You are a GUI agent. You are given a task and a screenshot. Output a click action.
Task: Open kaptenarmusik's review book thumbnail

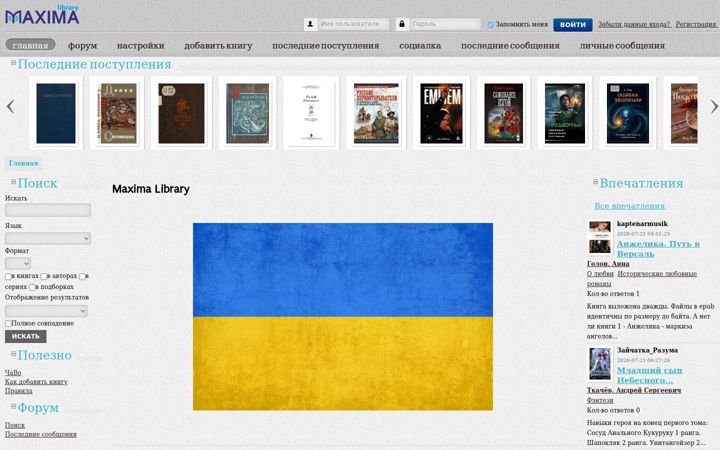[x=600, y=237]
